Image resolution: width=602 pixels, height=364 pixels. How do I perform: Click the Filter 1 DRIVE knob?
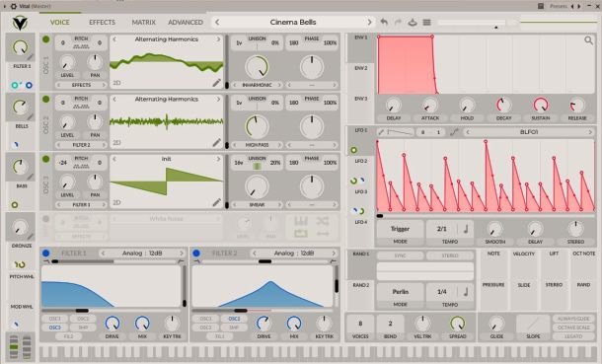[113, 324]
